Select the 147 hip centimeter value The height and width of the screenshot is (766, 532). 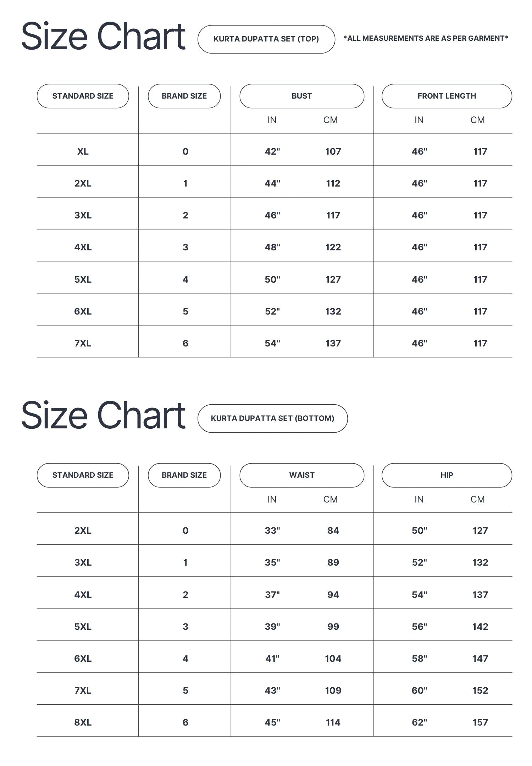(x=480, y=659)
